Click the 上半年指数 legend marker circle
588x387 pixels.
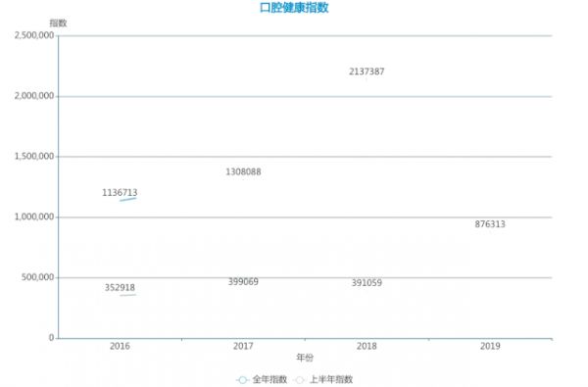coord(299,380)
